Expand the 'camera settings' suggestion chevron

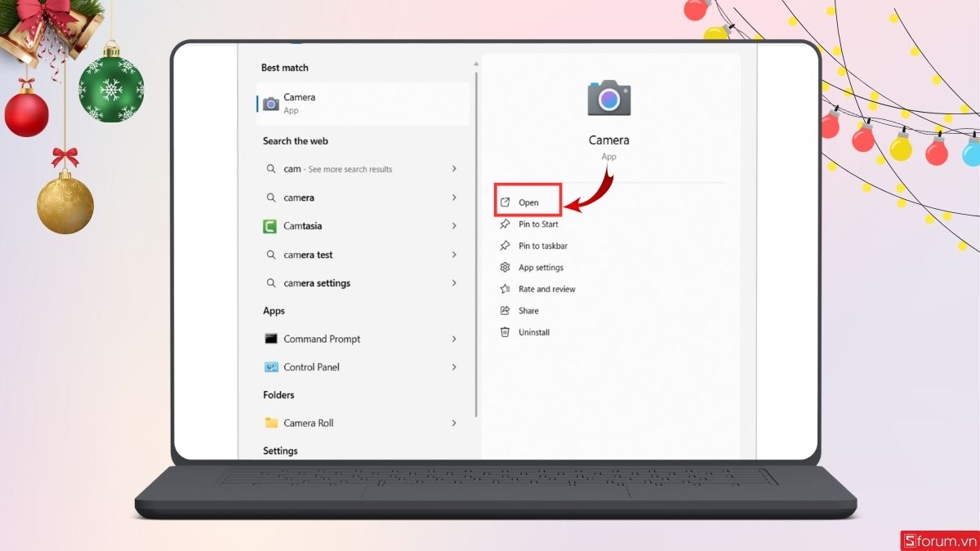454,282
